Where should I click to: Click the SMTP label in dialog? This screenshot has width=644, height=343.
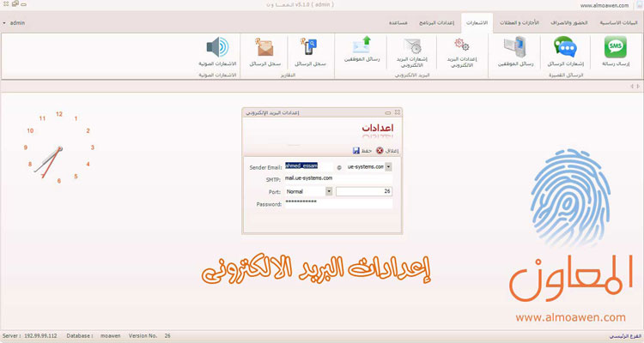coord(273,180)
